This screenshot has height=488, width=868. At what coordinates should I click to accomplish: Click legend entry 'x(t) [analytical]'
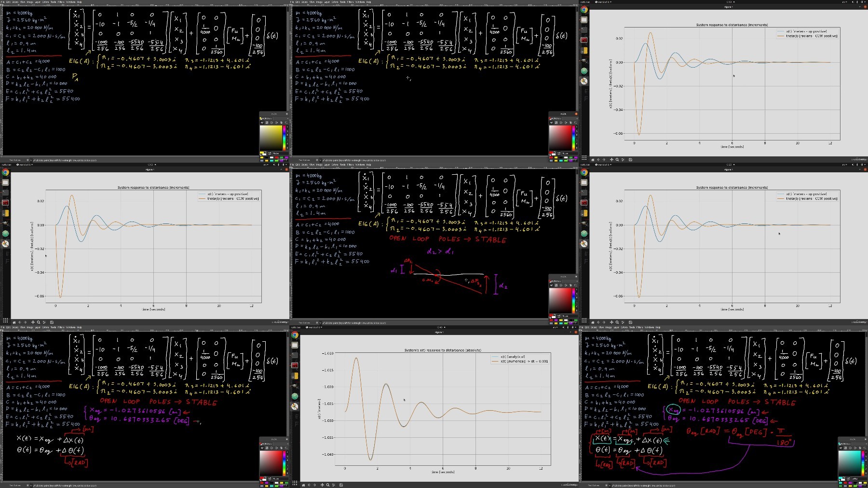[513, 357]
